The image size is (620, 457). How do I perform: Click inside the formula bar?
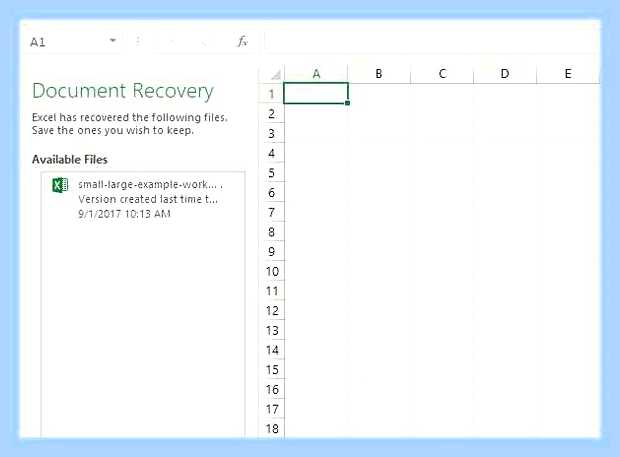tap(432, 41)
